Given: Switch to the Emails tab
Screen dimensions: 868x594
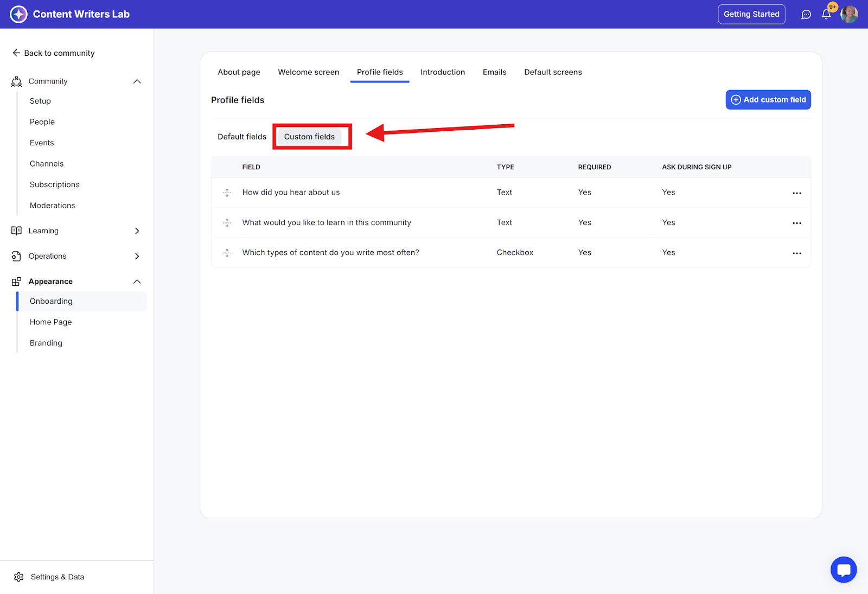Looking at the screenshot, I should 494,72.
